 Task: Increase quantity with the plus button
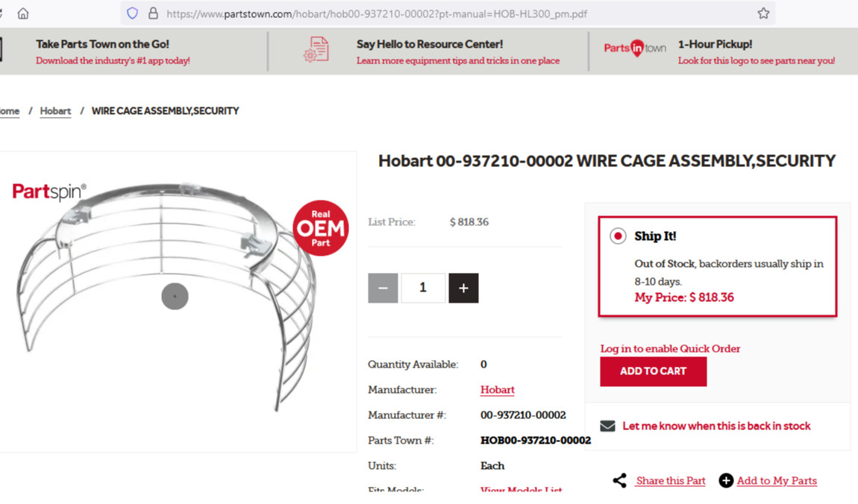pos(463,288)
